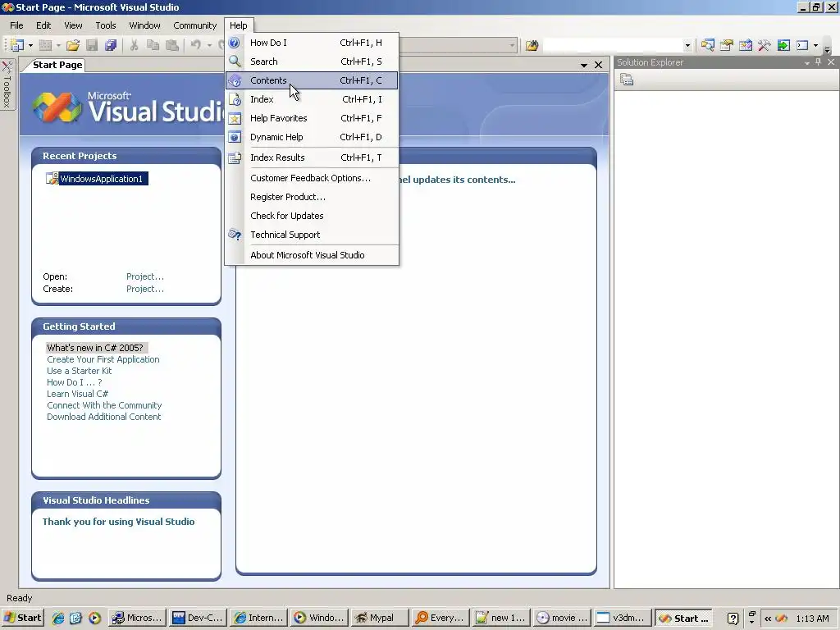Screen dimensions: 840x630
Task: Click the Open File folder icon
Action: coord(73,46)
